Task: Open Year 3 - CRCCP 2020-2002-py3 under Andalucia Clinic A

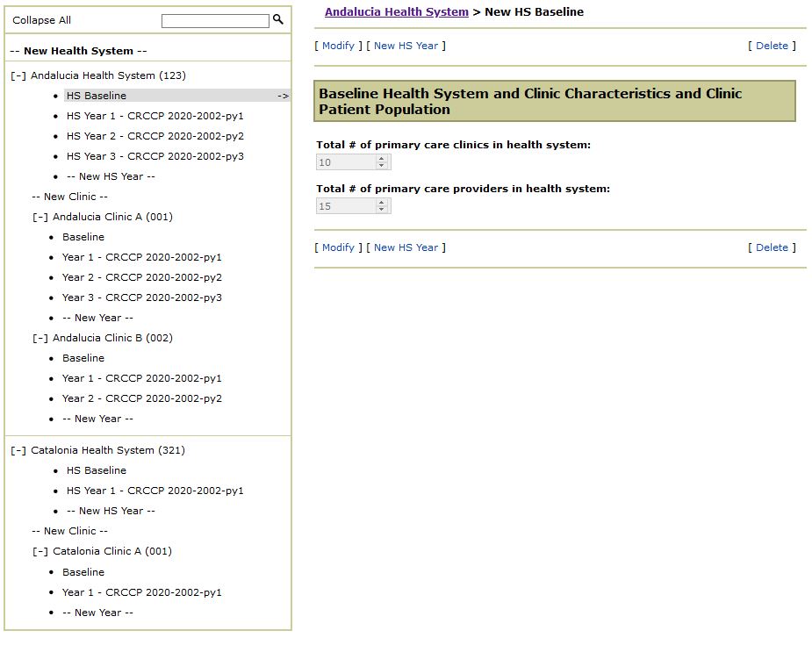Action: coord(142,297)
